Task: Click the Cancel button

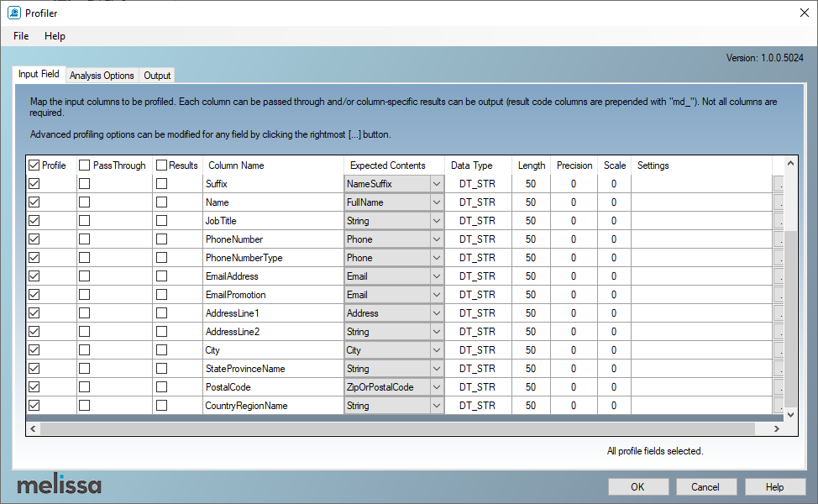Action: click(705, 487)
